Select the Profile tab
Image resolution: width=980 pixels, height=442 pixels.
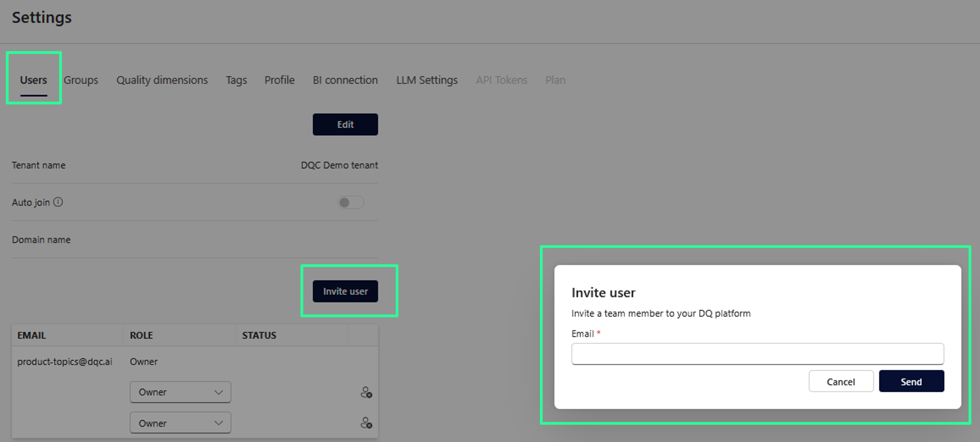tap(279, 80)
